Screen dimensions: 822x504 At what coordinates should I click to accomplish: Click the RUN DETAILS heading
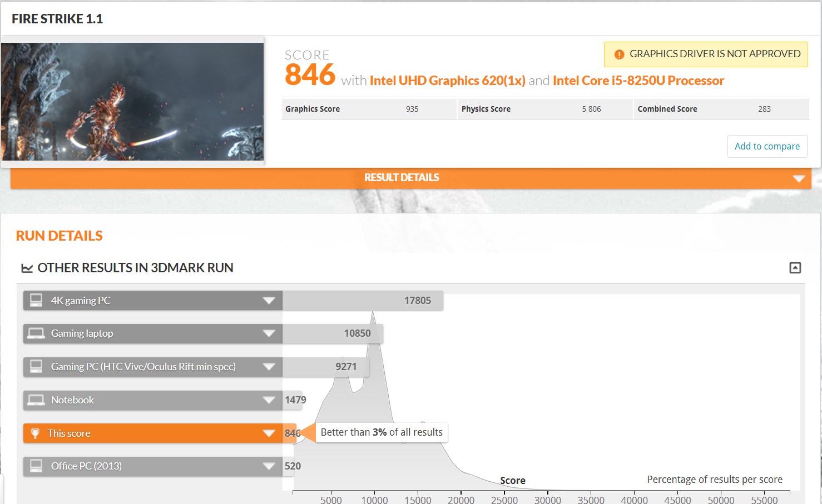pyautogui.click(x=59, y=236)
